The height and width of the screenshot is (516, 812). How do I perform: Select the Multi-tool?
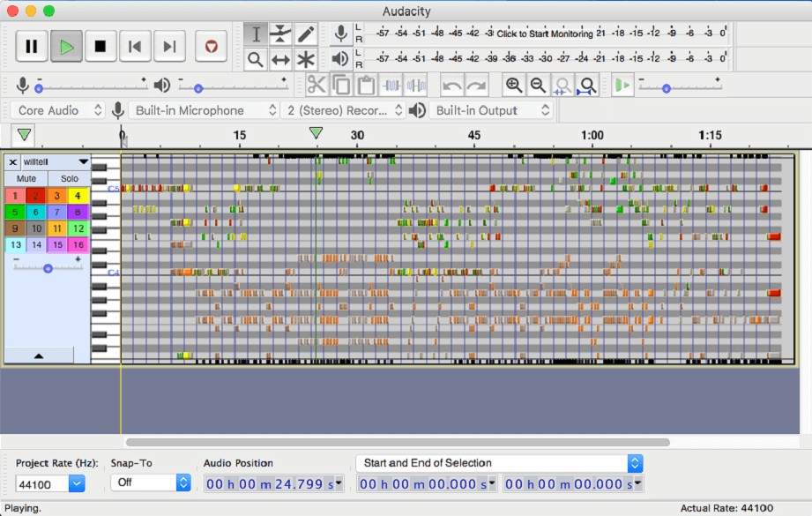pos(305,58)
